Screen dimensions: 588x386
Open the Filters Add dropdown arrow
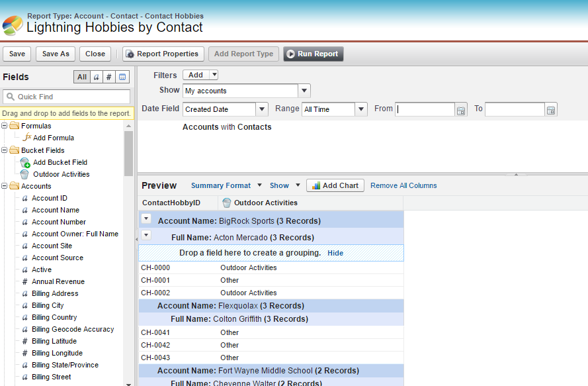pos(214,75)
